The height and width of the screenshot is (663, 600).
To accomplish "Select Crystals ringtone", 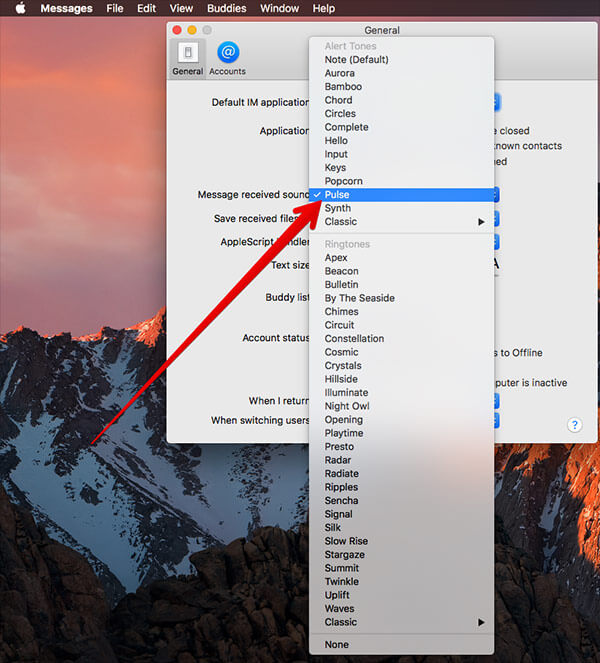I will point(401,366).
